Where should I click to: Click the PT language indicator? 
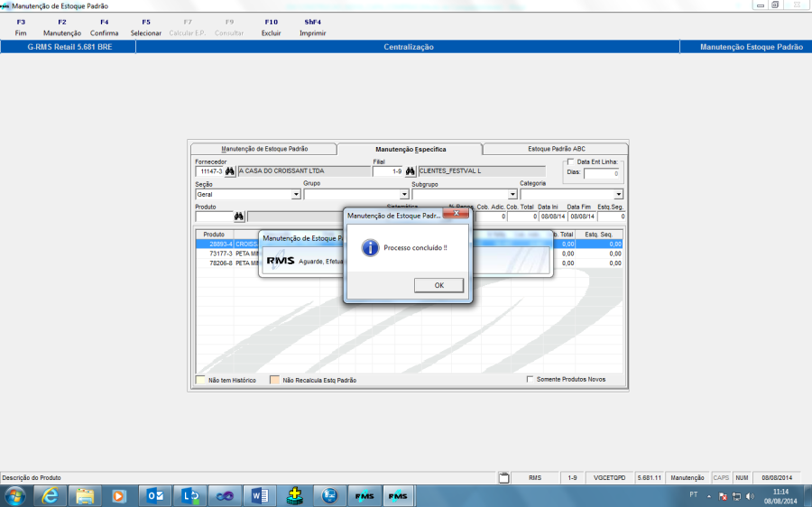point(694,494)
